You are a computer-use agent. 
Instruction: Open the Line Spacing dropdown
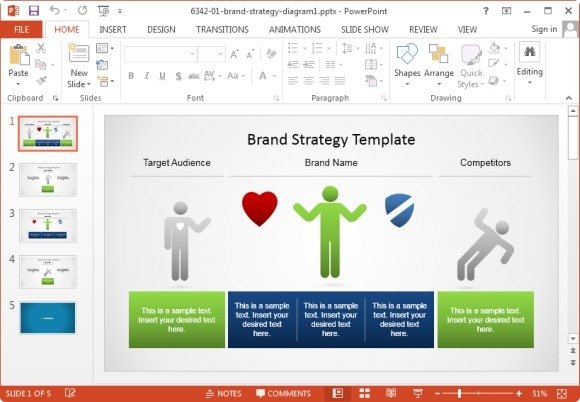[350, 48]
